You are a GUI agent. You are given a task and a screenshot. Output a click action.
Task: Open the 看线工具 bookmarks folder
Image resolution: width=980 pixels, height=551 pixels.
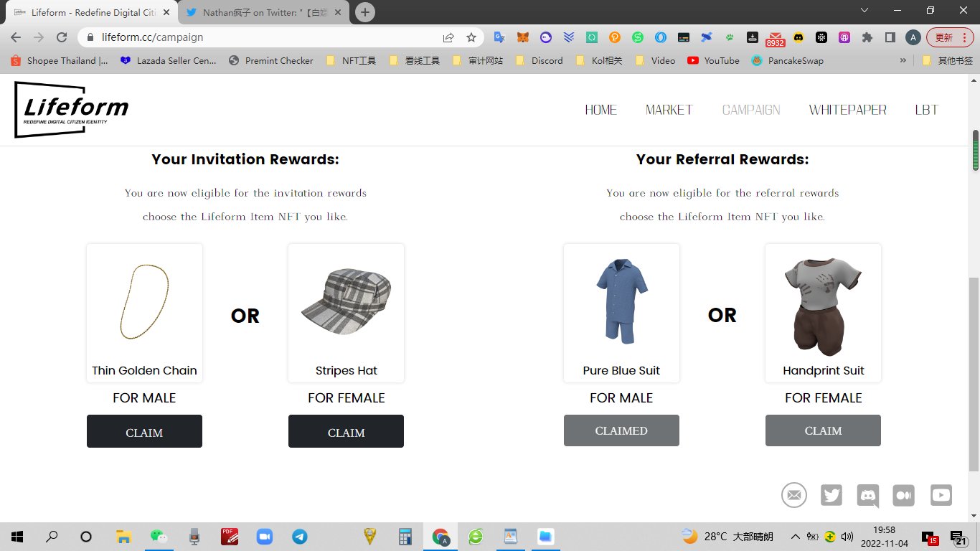[414, 61]
